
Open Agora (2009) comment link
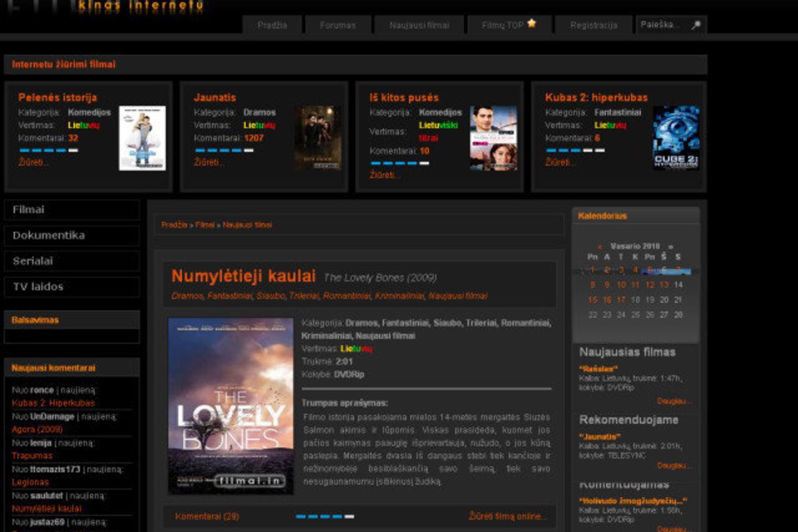click(37, 429)
